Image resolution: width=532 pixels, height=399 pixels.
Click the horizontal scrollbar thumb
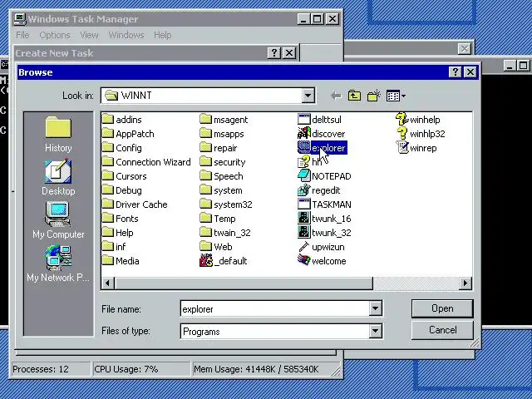pyautogui.click(x=244, y=283)
